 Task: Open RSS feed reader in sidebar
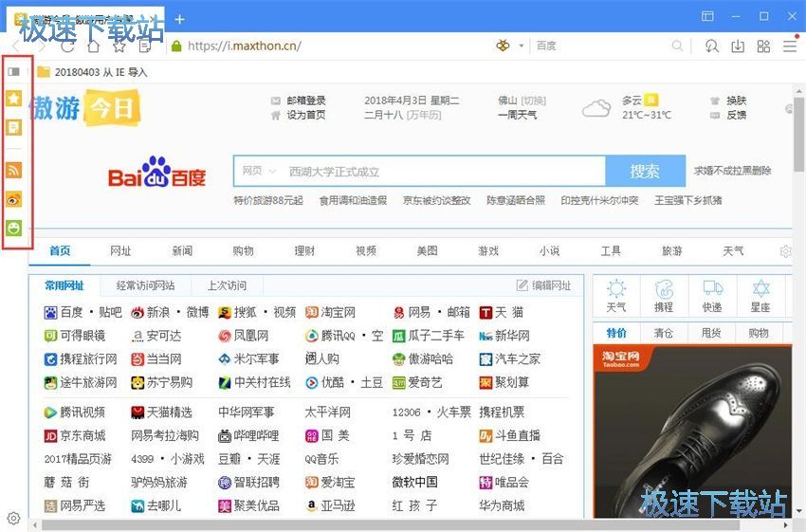[14, 170]
